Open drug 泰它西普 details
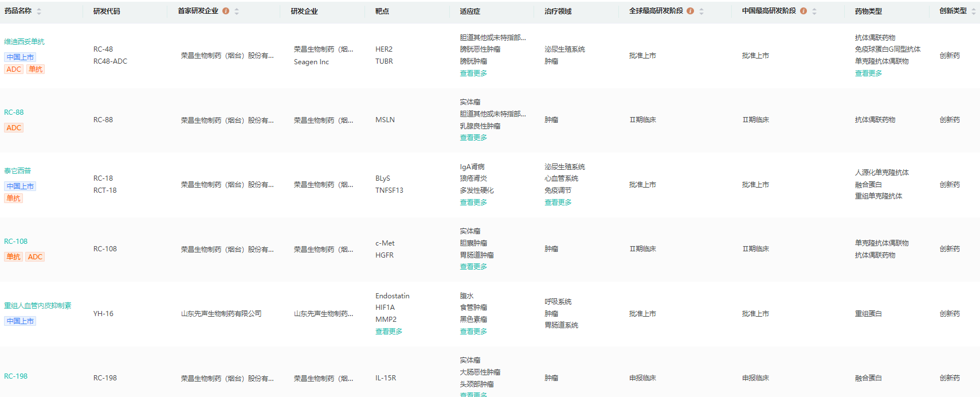The width and height of the screenshot is (980, 397). [18, 171]
